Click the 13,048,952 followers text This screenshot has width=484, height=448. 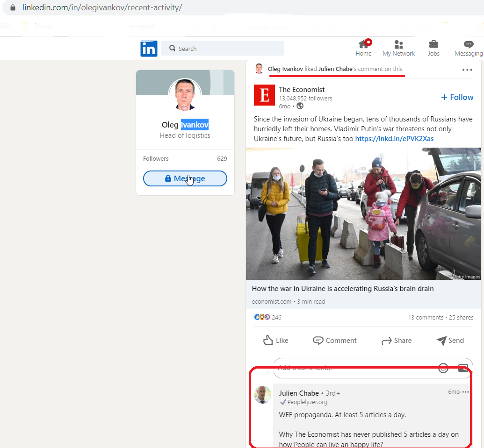(x=305, y=99)
